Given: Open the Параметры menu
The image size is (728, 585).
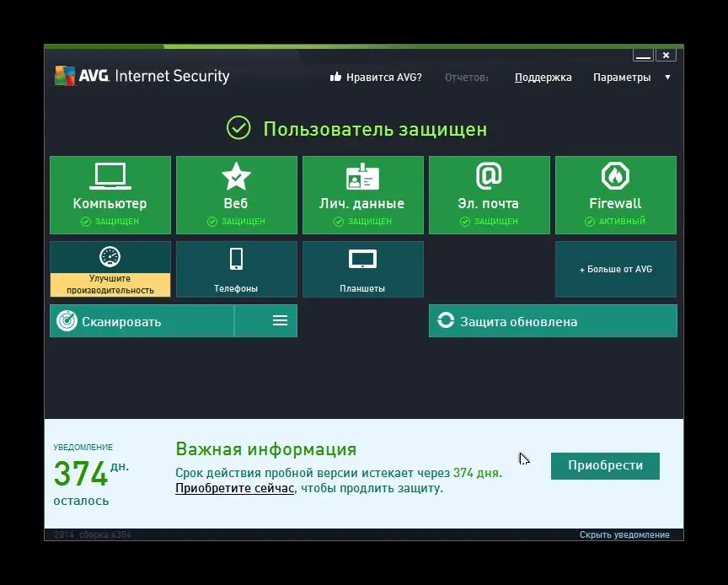Looking at the screenshot, I should pyautogui.click(x=622, y=78).
